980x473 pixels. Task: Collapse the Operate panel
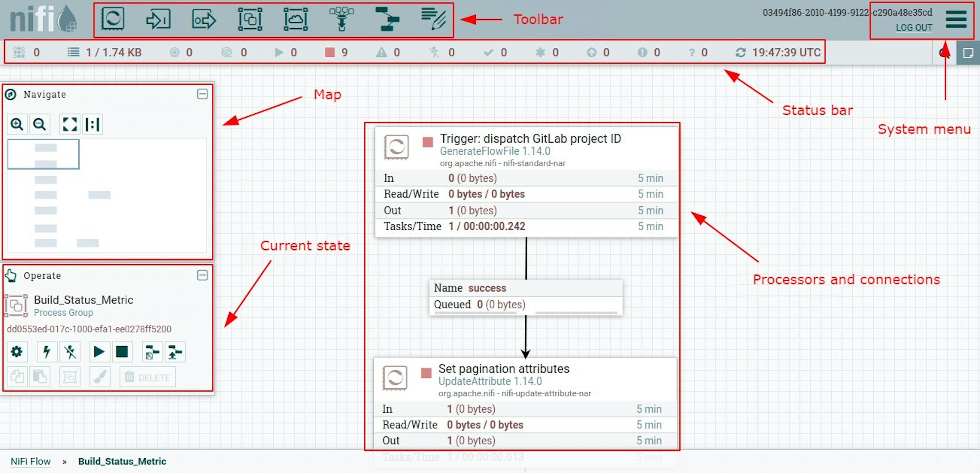click(203, 275)
